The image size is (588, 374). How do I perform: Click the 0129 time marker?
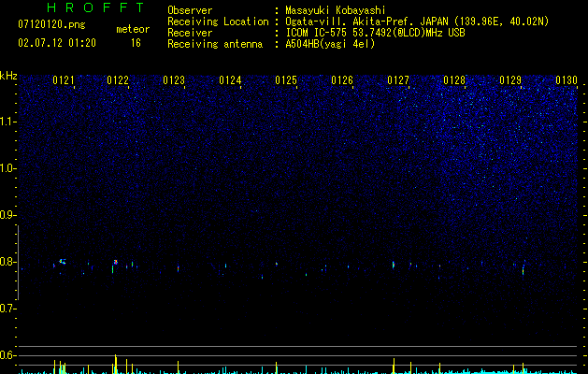click(510, 80)
